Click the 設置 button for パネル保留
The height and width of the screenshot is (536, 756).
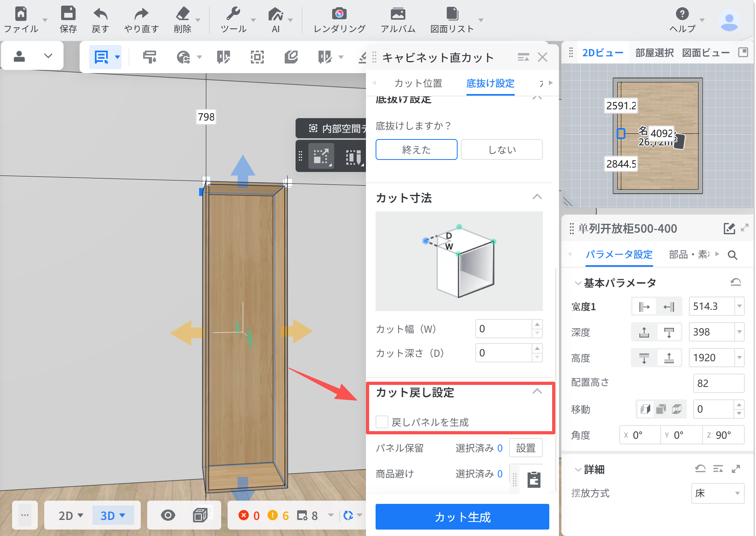click(526, 448)
